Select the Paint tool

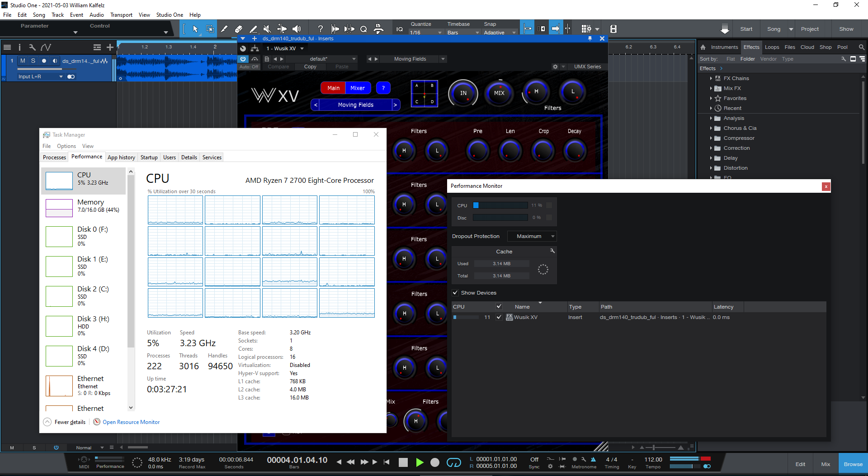pos(253,29)
